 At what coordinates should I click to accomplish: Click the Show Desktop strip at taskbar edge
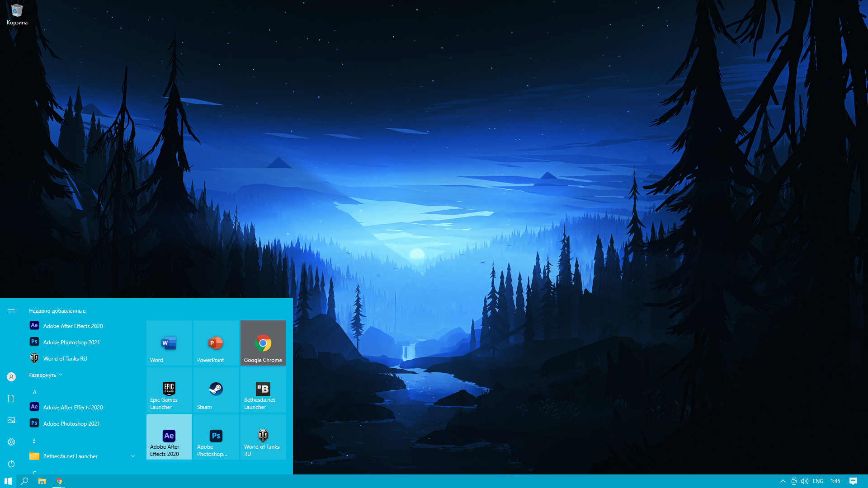tap(866, 481)
